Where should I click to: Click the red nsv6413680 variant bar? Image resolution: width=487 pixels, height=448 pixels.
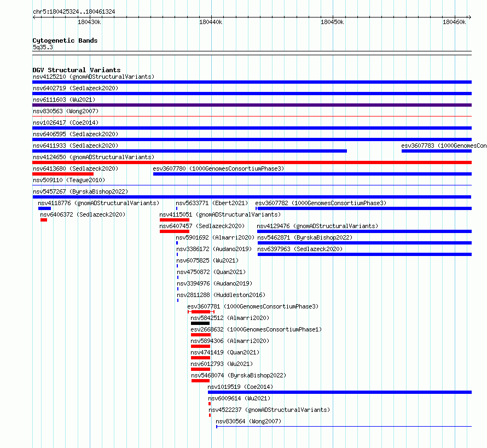63,174
